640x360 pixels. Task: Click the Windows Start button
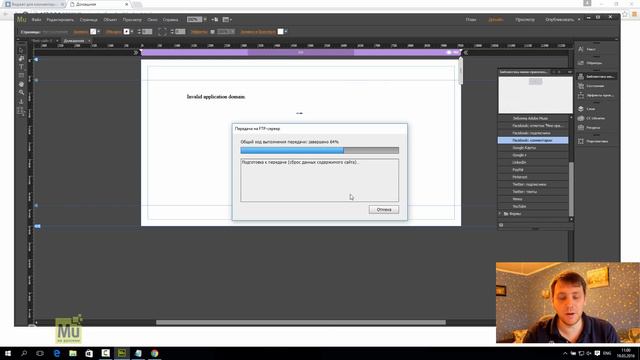tap(8, 353)
